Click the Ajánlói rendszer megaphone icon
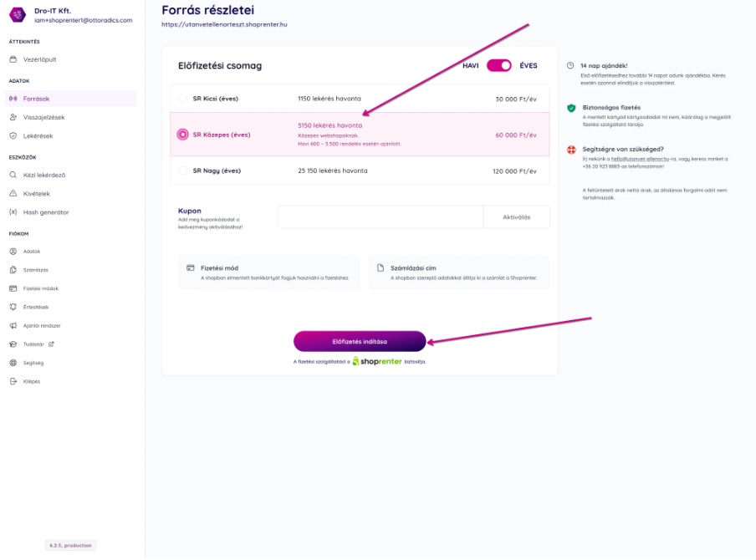 (13, 326)
